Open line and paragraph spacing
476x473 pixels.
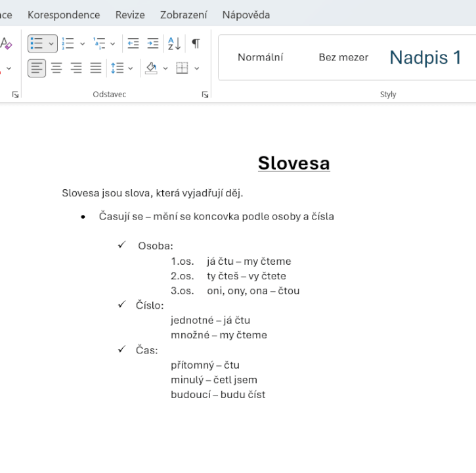tap(118, 68)
